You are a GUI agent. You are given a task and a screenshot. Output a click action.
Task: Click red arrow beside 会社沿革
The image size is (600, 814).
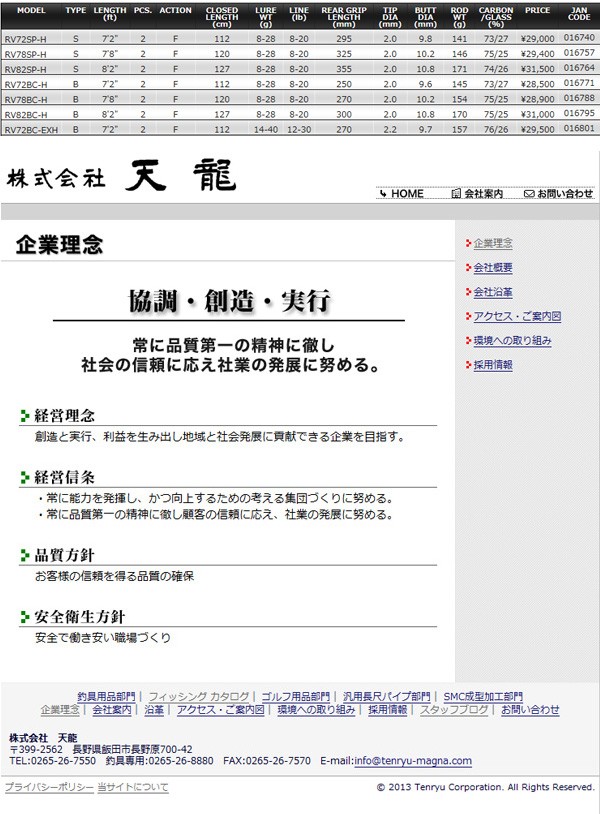(469, 292)
